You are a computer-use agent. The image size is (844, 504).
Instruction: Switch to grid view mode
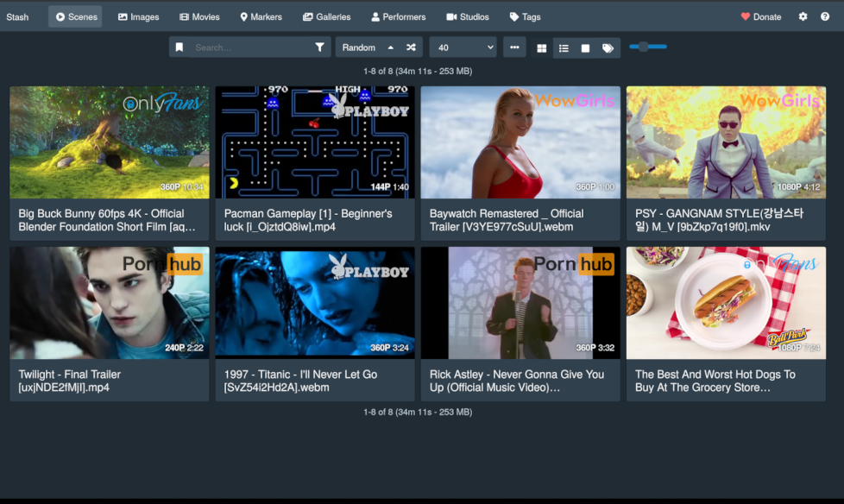click(x=541, y=48)
